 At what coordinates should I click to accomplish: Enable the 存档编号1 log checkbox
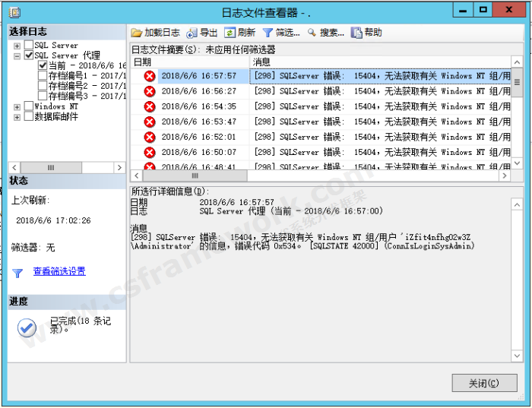pyautogui.click(x=43, y=76)
